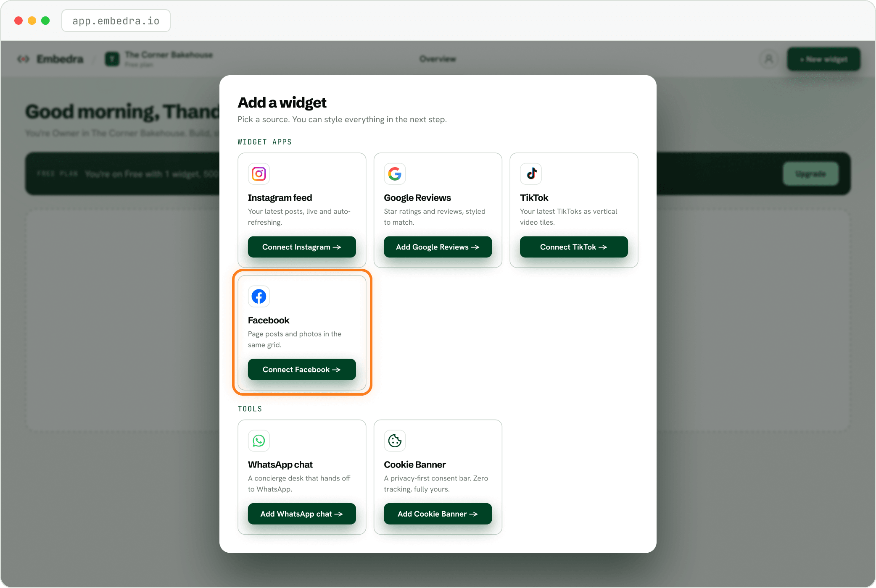Add Google Reviews widget
This screenshot has width=876, height=588.
pyautogui.click(x=438, y=247)
